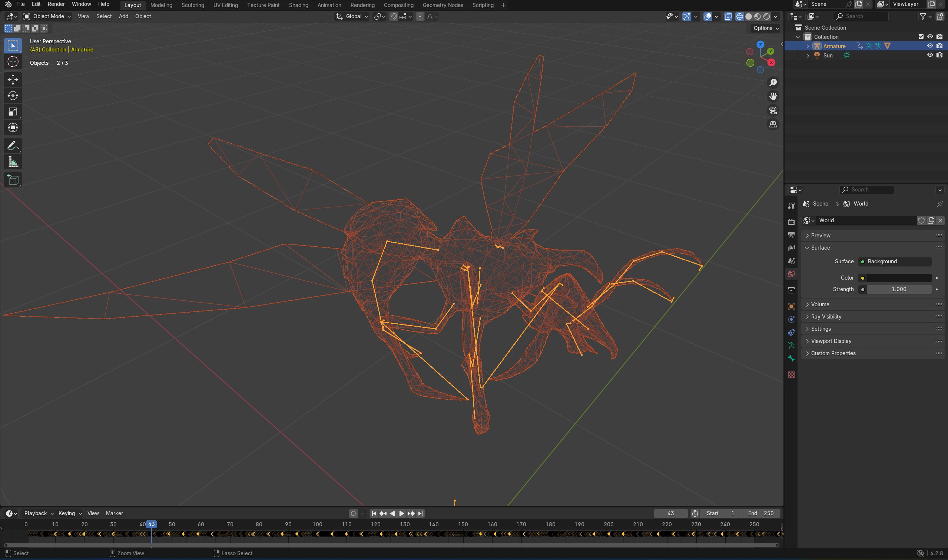The image size is (948, 560).
Task: Expand the Armature tree item
Action: [808, 46]
